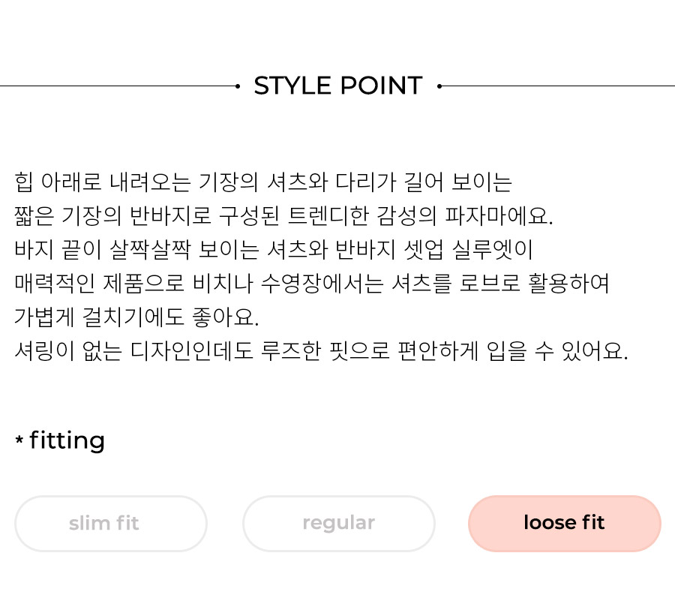Click the fitting label text
Viewport: 675px width, 616px height.
pos(67,441)
